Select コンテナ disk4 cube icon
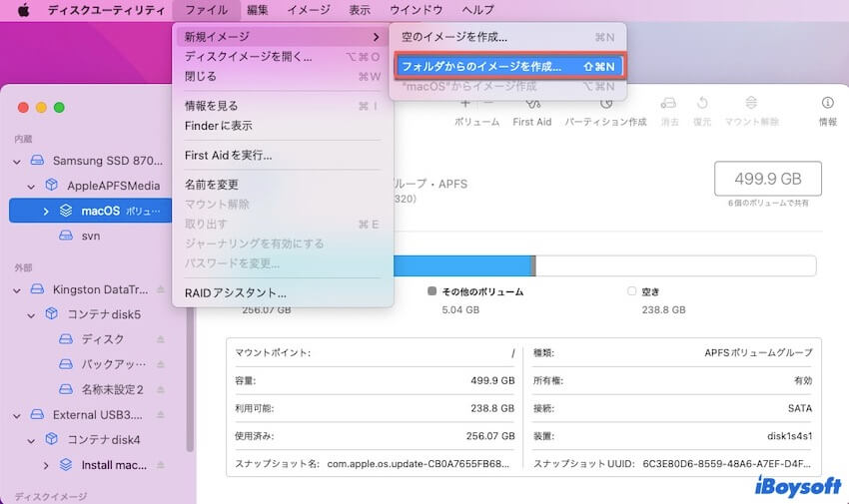The image size is (849, 504). [x=51, y=439]
